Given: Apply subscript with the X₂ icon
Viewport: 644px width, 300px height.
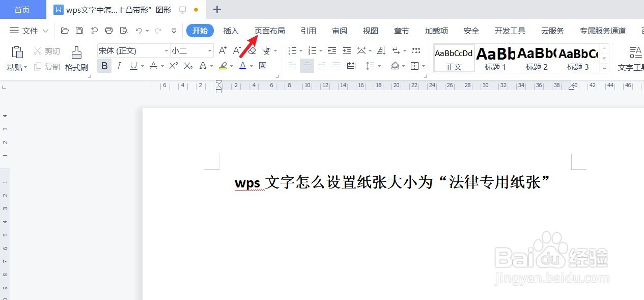Looking at the screenshot, I should coord(188,66).
